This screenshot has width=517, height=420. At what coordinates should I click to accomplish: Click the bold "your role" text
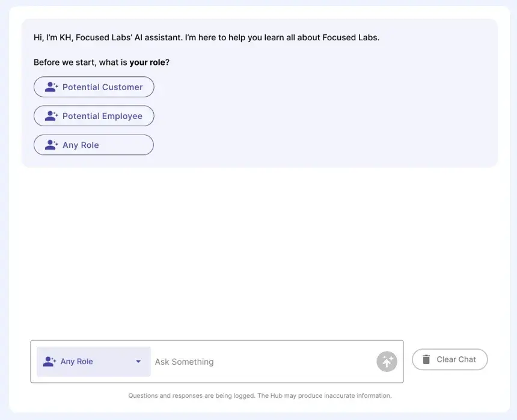coord(147,62)
